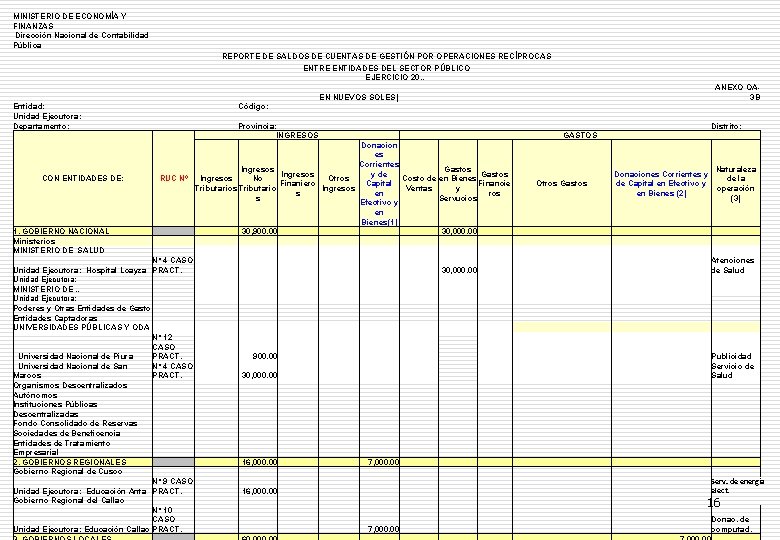Click 'Poderes y Otras Entidades de Gasto' row
The height and width of the screenshot is (540, 780).
82,309
